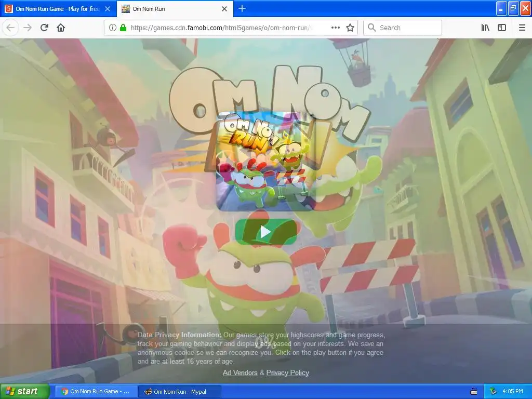Open the Ad Vendors link
This screenshot has height=399, width=532.
(x=240, y=373)
